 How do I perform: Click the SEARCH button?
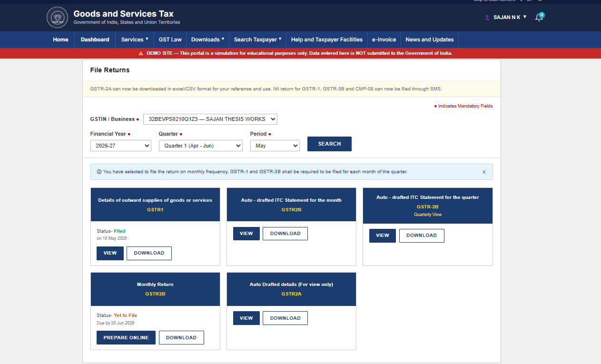329,144
